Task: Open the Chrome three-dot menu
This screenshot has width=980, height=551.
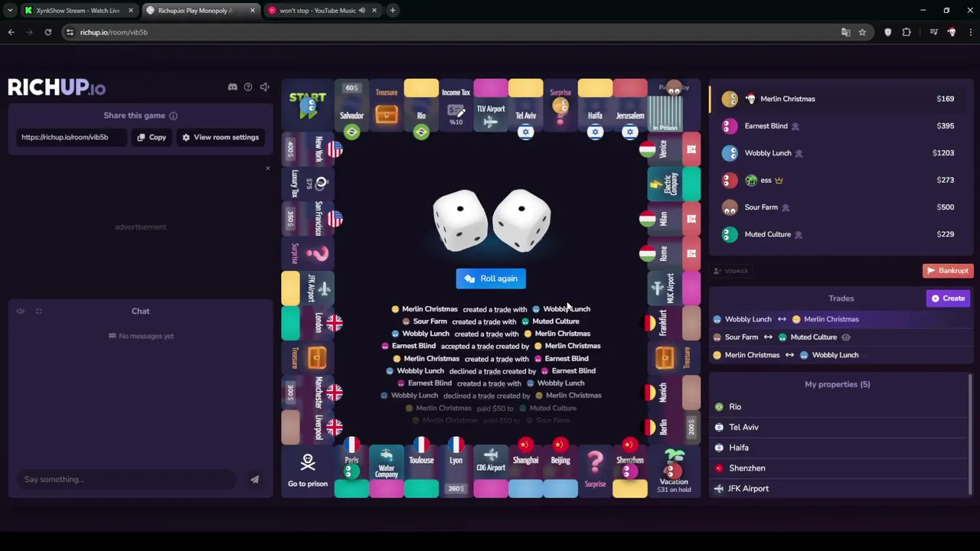Action: click(x=969, y=32)
